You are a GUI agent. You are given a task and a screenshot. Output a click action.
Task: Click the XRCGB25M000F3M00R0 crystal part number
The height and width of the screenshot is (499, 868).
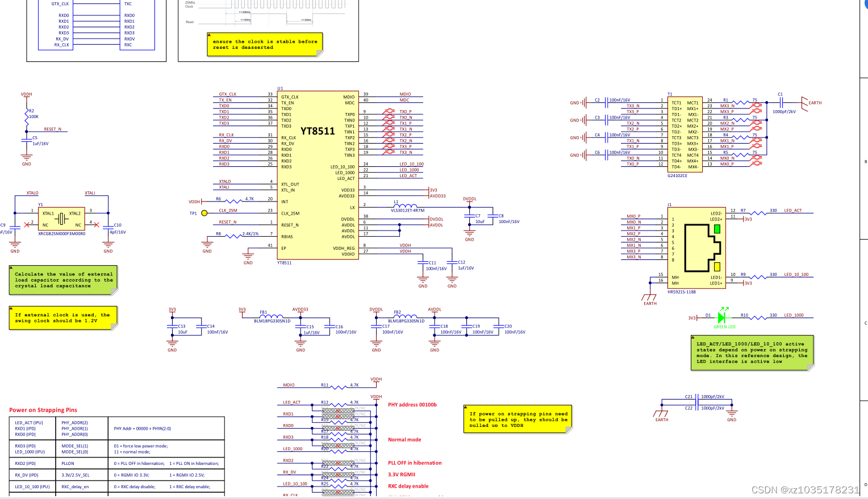click(61, 234)
